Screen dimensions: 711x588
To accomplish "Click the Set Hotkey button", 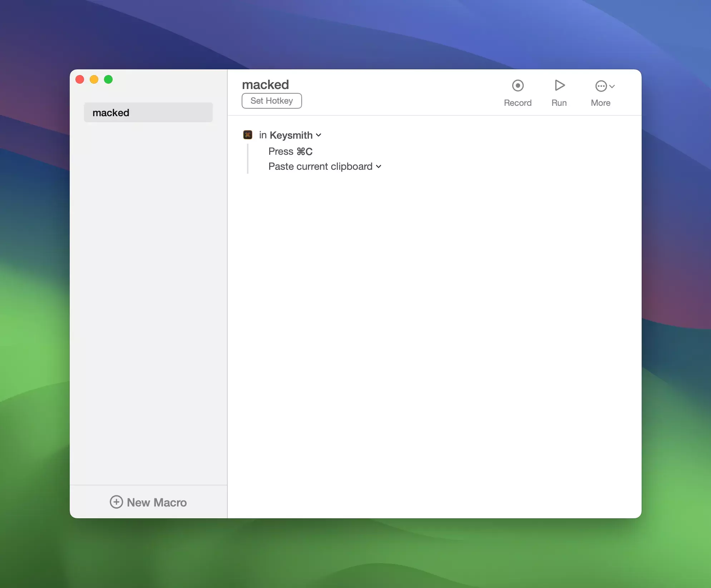I will click(x=272, y=101).
